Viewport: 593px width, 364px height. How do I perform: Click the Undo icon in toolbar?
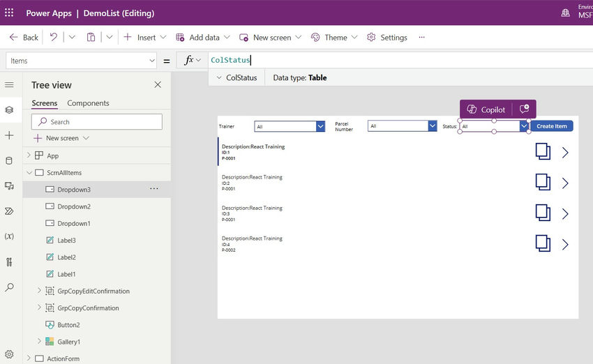pyautogui.click(x=54, y=37)
